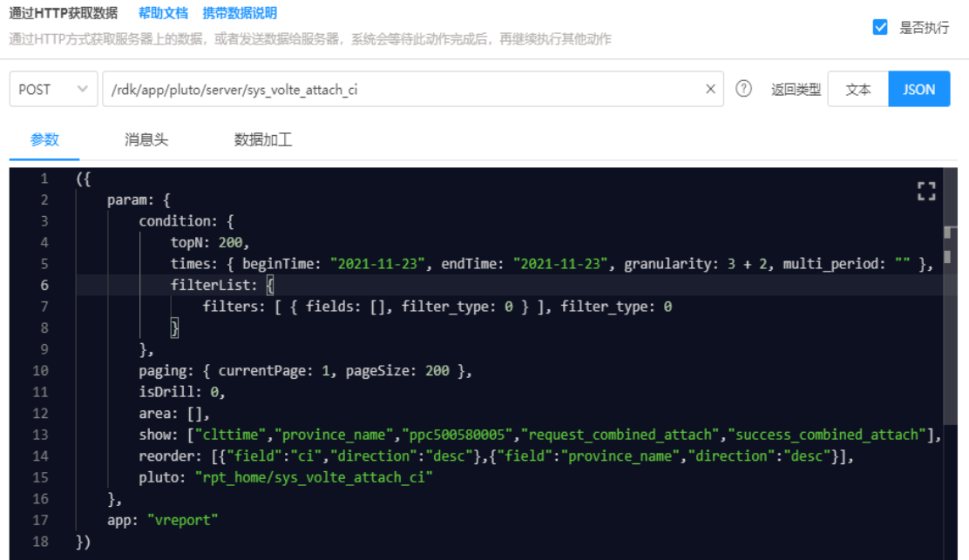Toggle the 是否执行 checkbox

pos(880,27)
